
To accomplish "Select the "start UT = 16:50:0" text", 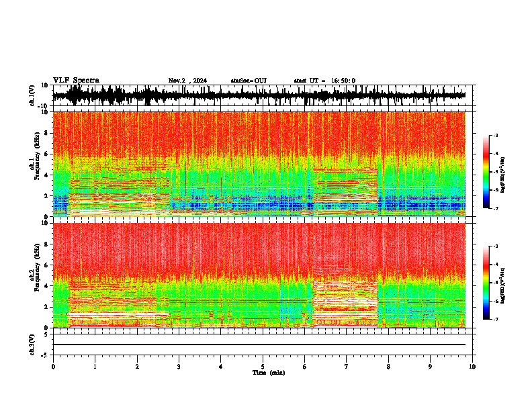I will click(324, 81).
